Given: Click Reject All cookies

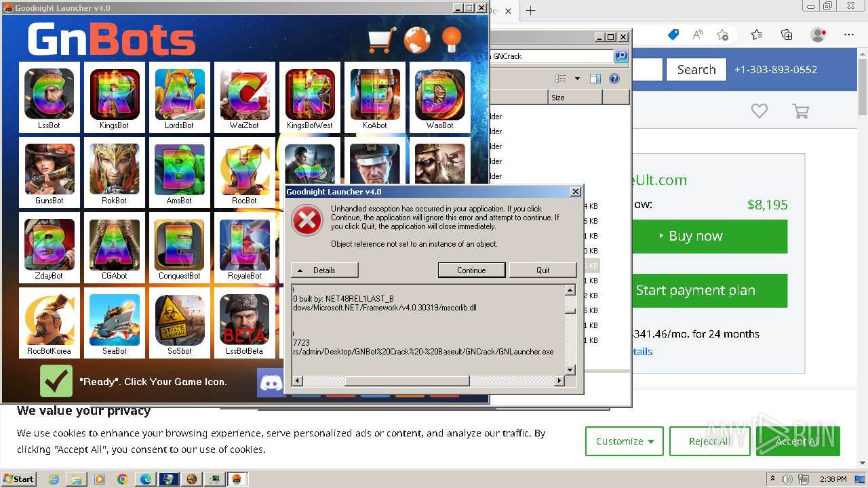Looking at the screenshot, I should coord(709,441).
